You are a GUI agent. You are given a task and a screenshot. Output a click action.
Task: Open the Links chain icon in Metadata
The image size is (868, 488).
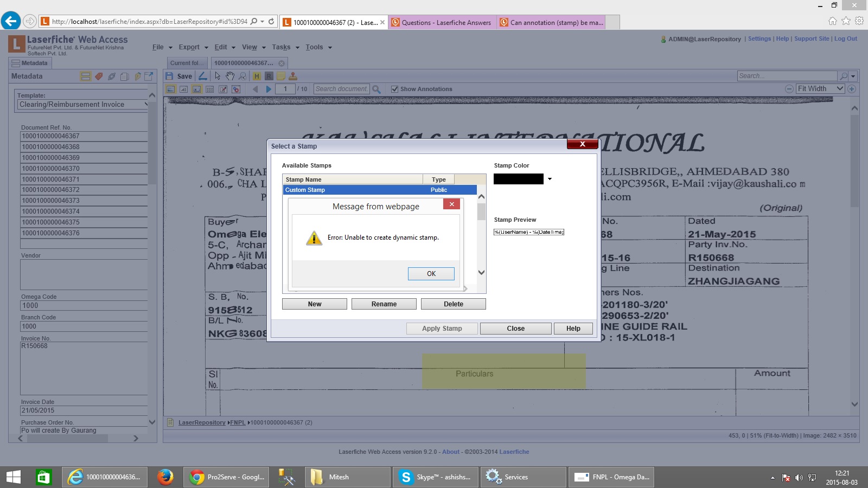(112, 76)
